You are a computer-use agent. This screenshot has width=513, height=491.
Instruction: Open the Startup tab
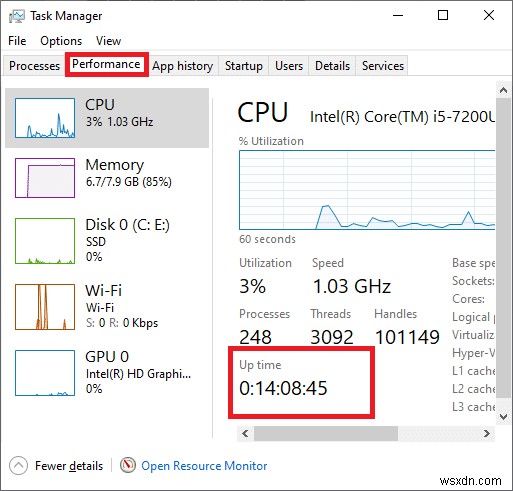tap(244, 66)
